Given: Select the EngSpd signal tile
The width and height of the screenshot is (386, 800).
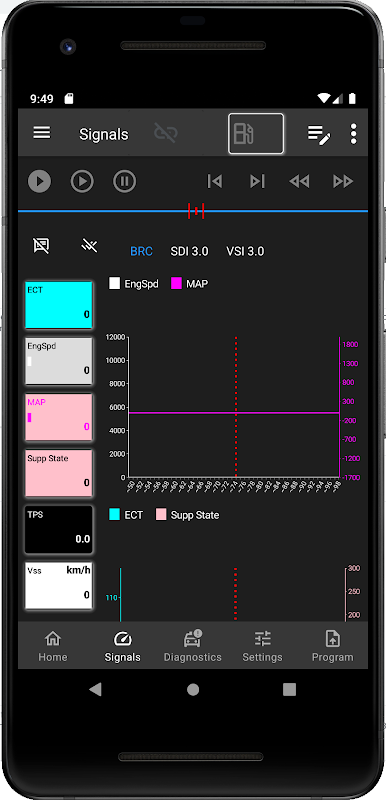Looking at the screenshot, I should (x=59, y=361).
